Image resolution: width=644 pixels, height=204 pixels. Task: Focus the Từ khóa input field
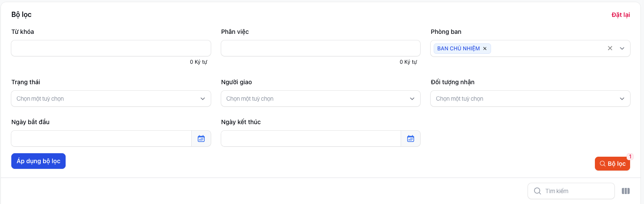click(111, 48)
